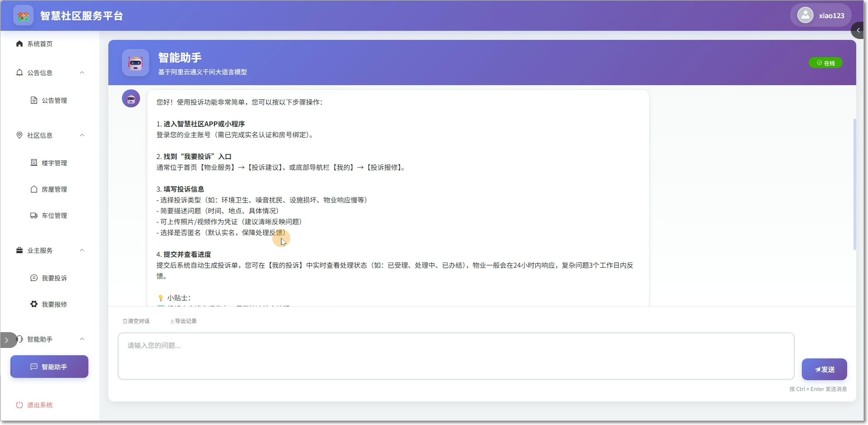868x425 pixels.
Task: Click the building icon beside 楼宇管理
Action: [34, 163]
